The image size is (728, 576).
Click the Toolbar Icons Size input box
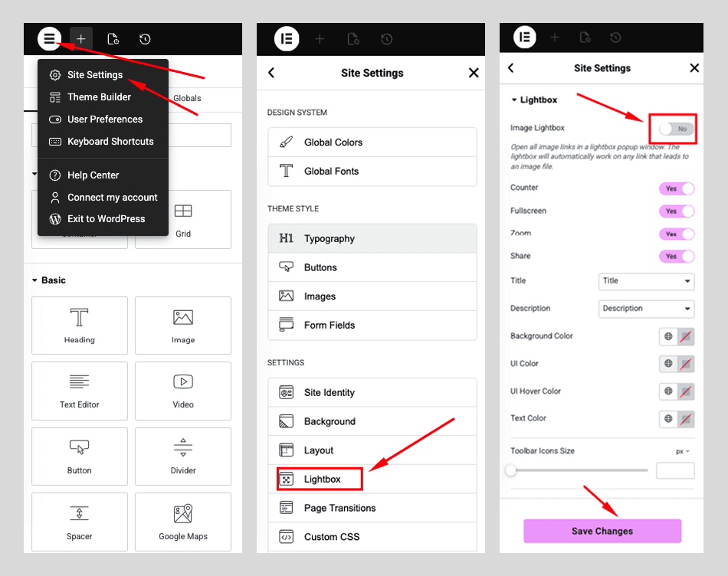(675, 470)
